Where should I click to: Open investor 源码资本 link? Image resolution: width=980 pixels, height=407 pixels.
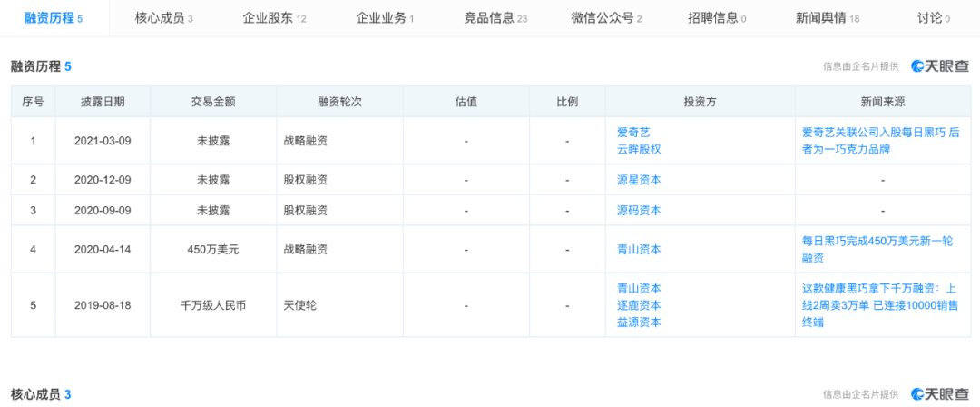[639, 211]
